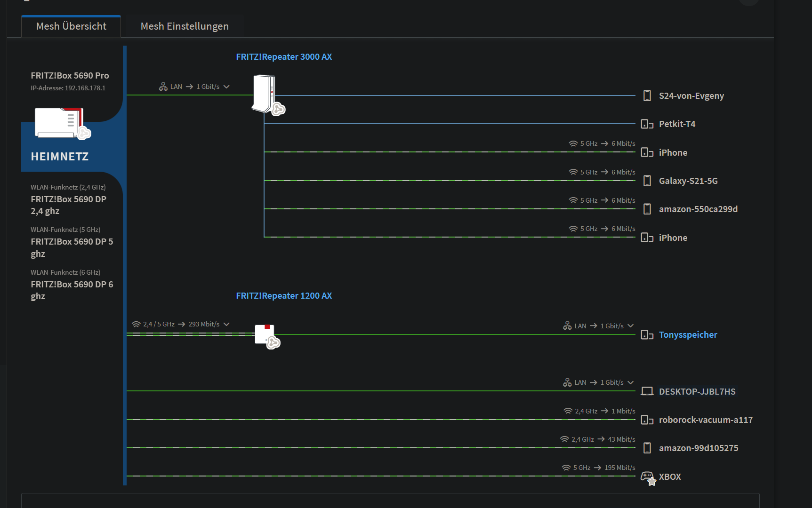Click the Wi-Fi icon on the amazon-550ca299d connection
The image size is (812, 508).
(x=573, y=200)
